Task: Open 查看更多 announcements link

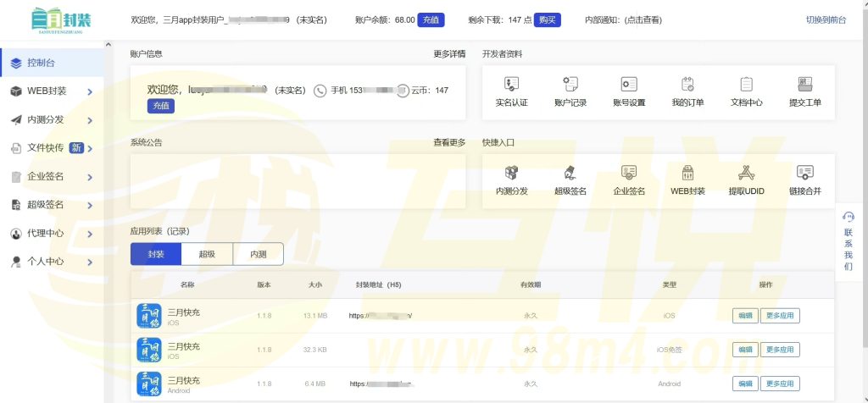Action: point(449,142)
